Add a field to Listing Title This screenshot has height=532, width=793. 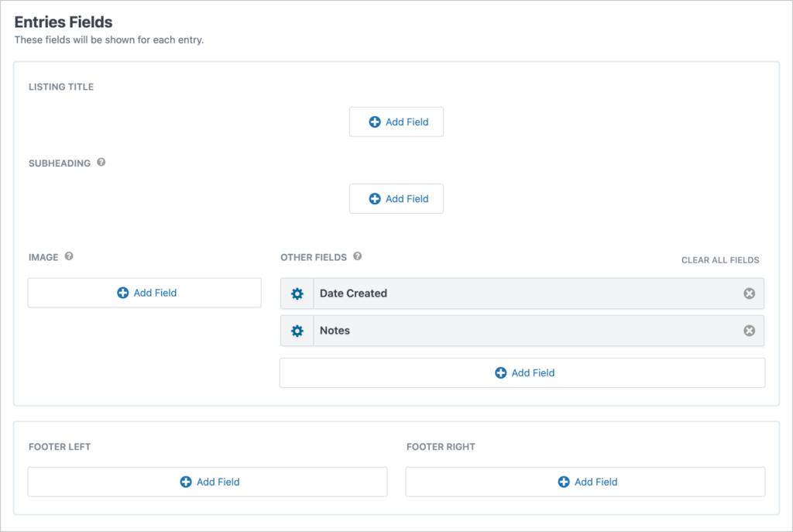[396, 122]
